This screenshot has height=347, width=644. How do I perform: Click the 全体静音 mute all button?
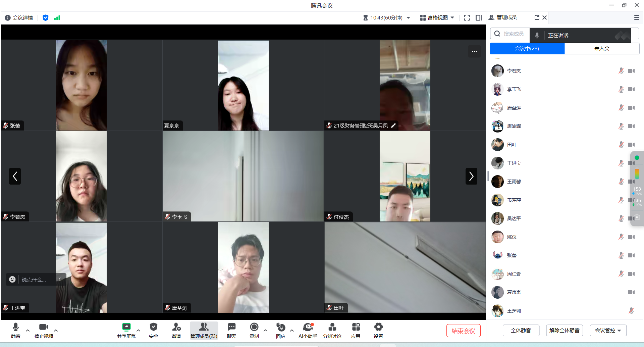click(521, 331)
